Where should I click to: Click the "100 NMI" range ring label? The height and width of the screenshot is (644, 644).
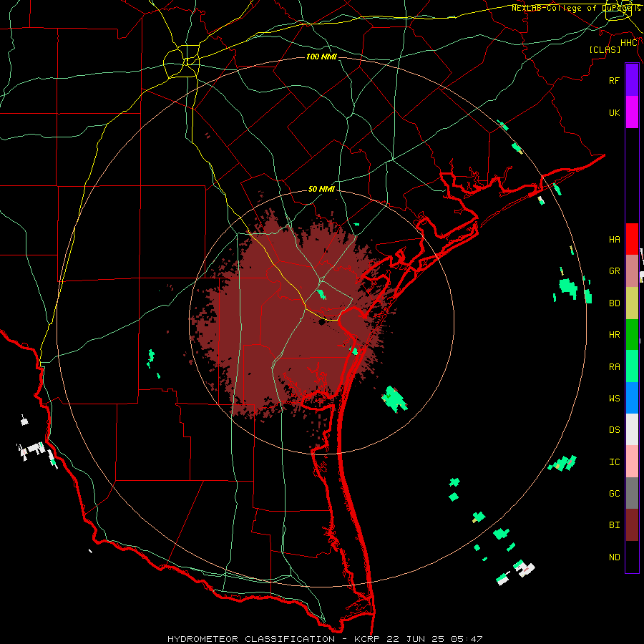click(321, 57)
